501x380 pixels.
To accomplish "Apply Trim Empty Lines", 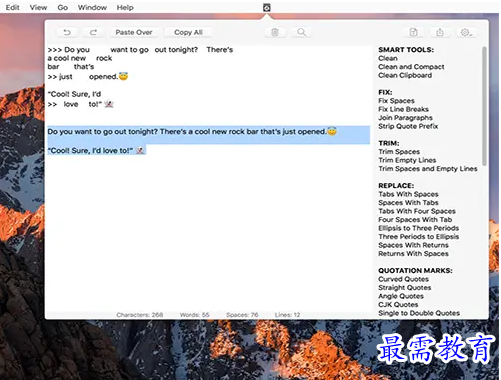I will point(407,160).
